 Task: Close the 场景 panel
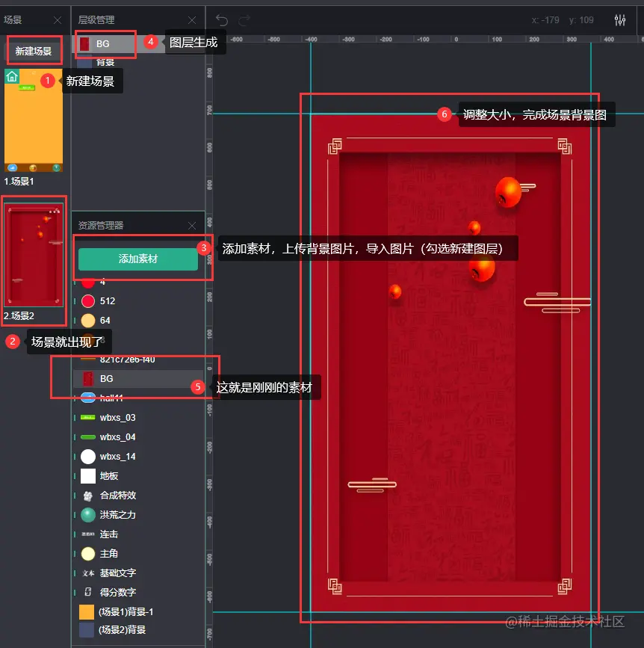58,20
